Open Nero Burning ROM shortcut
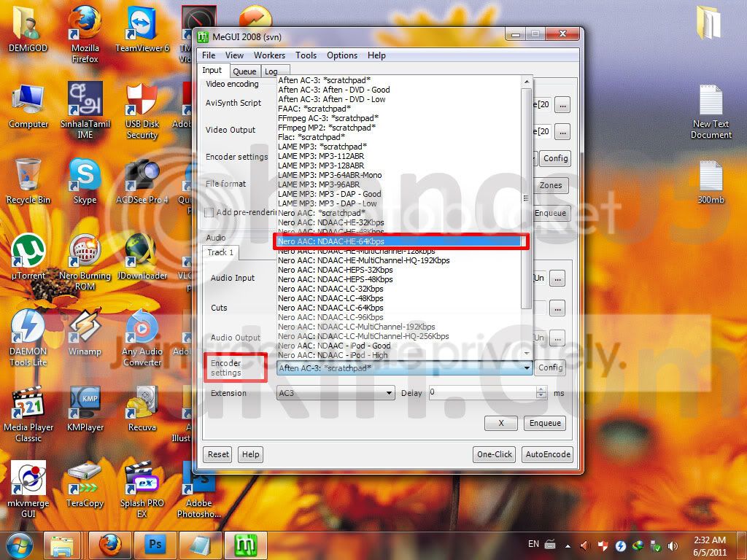 [x=85, y=262]
